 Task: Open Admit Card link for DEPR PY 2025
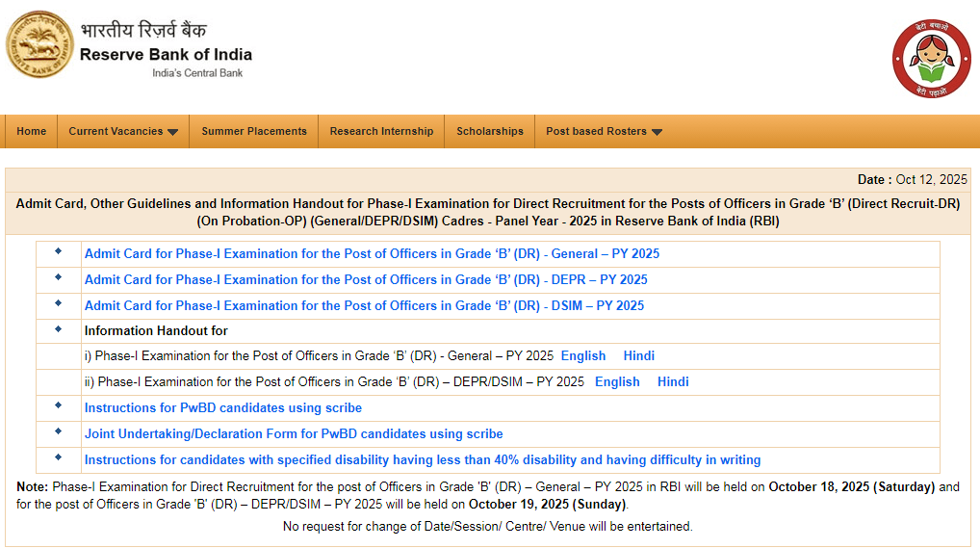tap(366, 280)
